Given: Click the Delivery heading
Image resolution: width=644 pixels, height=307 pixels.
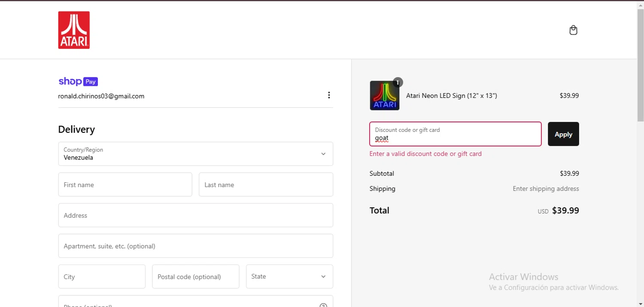Looking at the screenshot, I should click(76, 129).
